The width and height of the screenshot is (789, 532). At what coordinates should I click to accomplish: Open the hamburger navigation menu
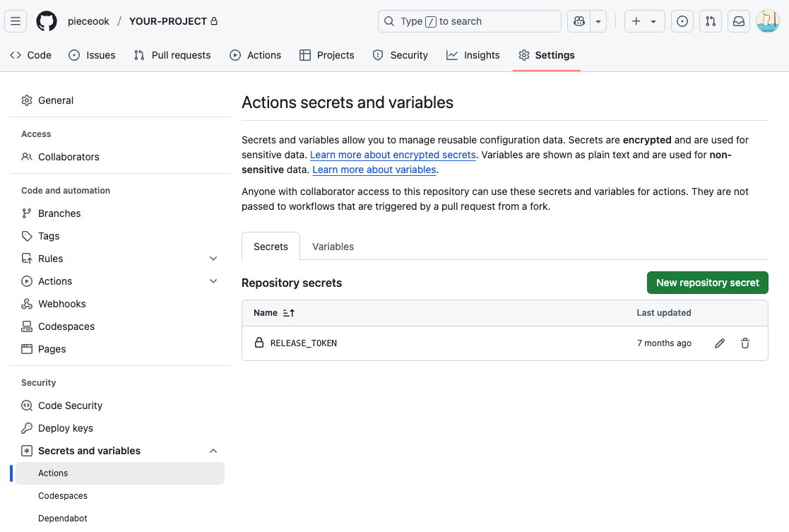click(16, 21)
